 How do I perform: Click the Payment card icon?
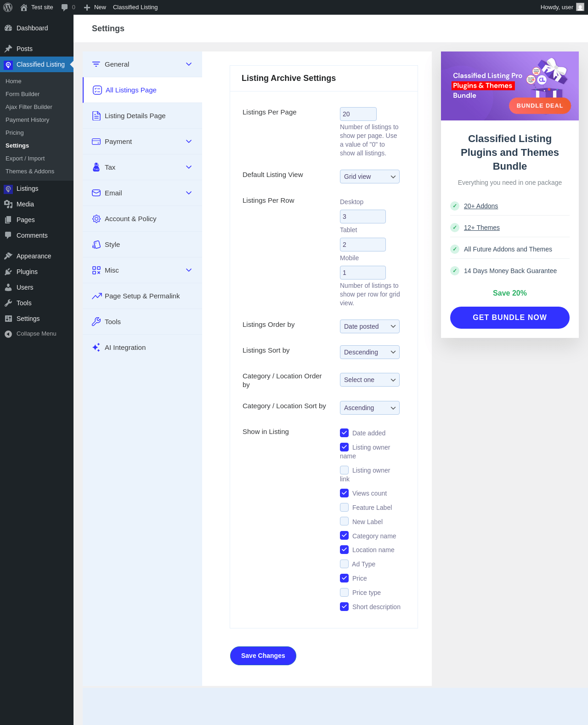point(96,142)
